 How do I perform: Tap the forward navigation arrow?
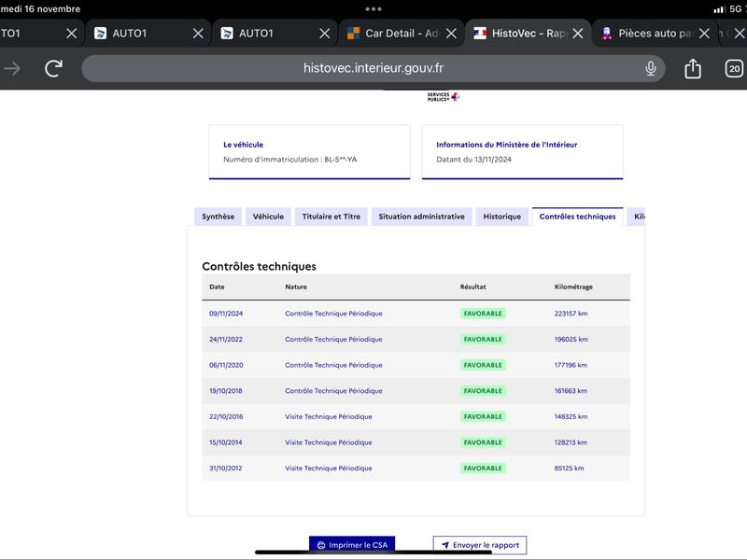11,68
